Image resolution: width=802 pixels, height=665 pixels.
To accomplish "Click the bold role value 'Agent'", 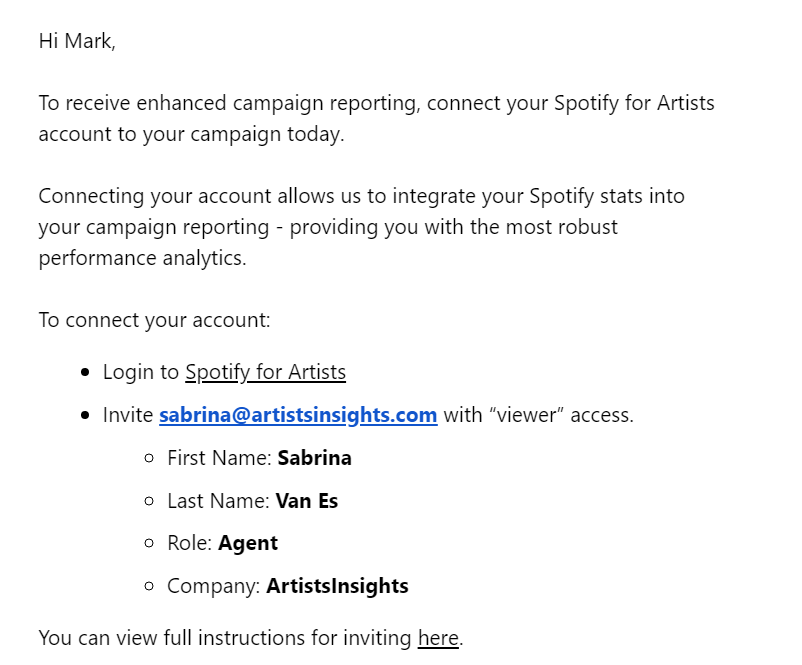I will click(x=248, y=543).
